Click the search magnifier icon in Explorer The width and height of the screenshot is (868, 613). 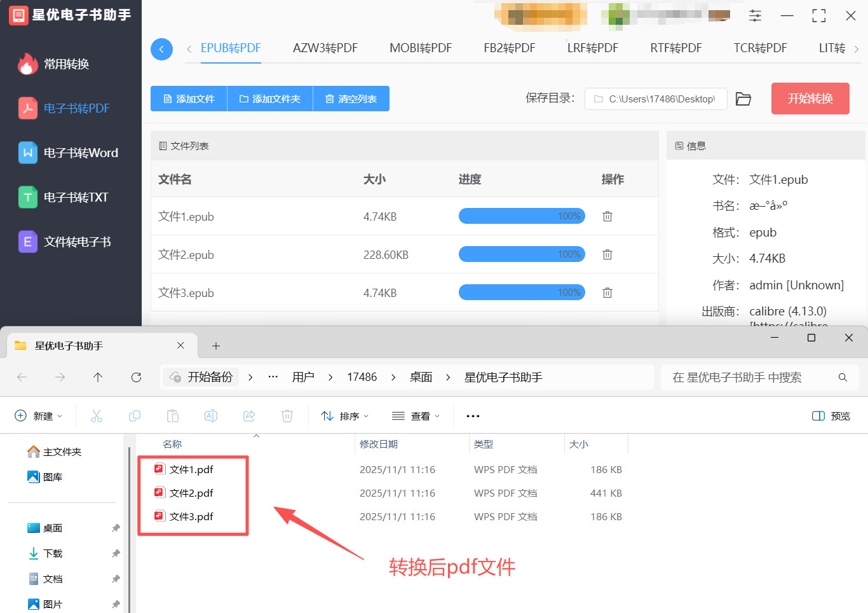pos(843,377)
